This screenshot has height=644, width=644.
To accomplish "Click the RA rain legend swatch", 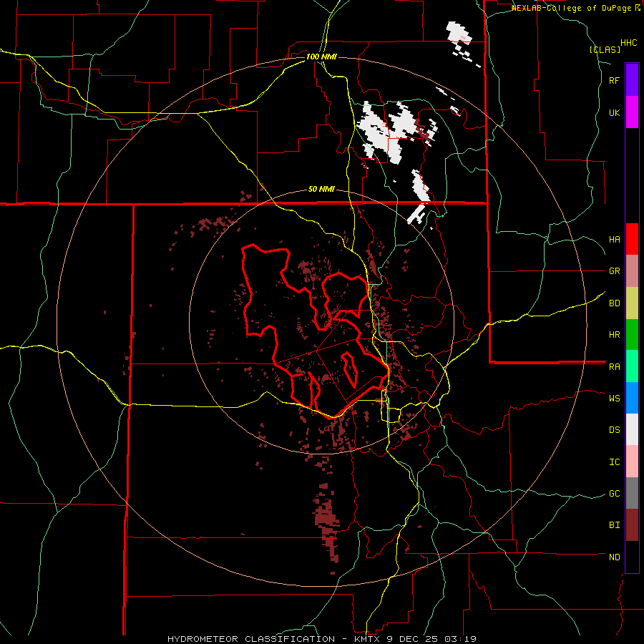I will point(632,366).
